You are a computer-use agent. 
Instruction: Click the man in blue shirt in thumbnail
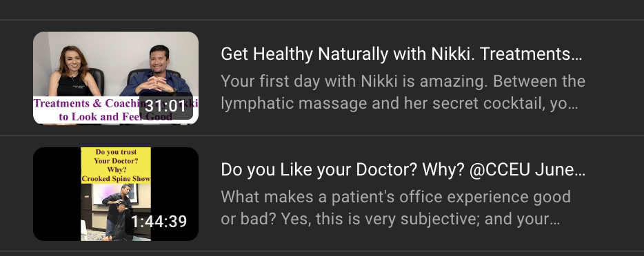coord(156,70)
